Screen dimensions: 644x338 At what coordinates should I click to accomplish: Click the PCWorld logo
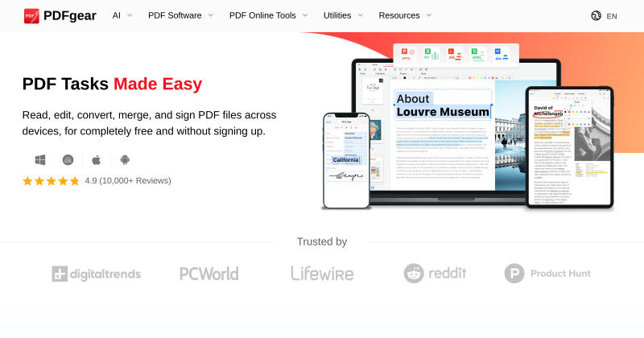click(x=209, y=274)
